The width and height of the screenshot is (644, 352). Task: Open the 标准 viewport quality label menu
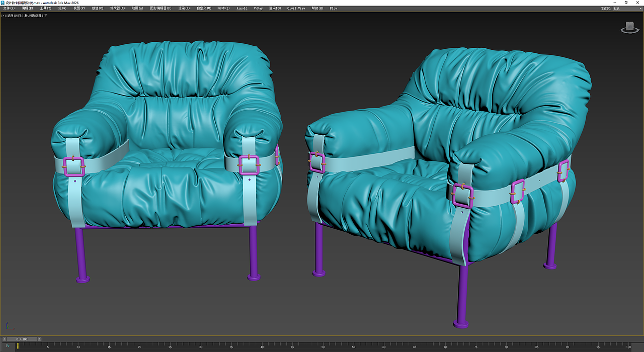tap(19, 16)
